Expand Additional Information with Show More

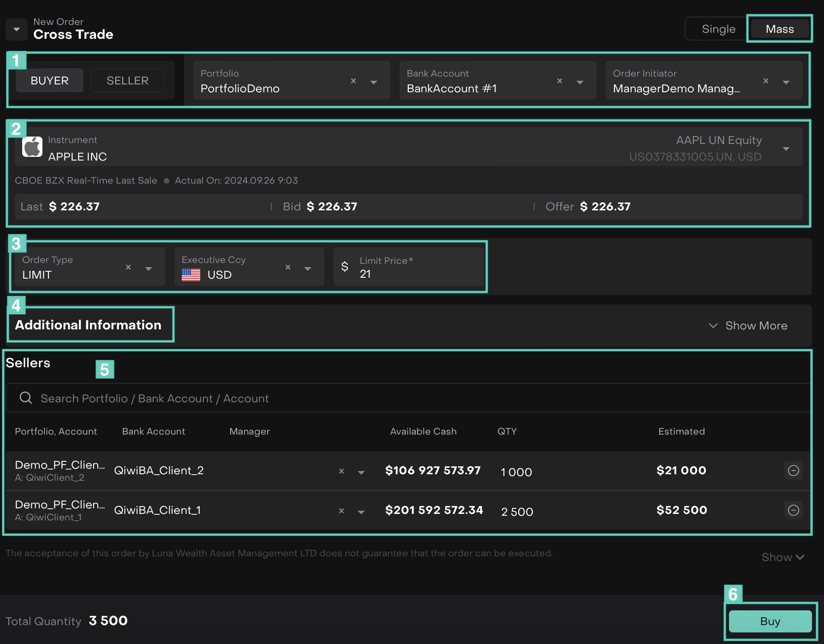pos(748,326)
